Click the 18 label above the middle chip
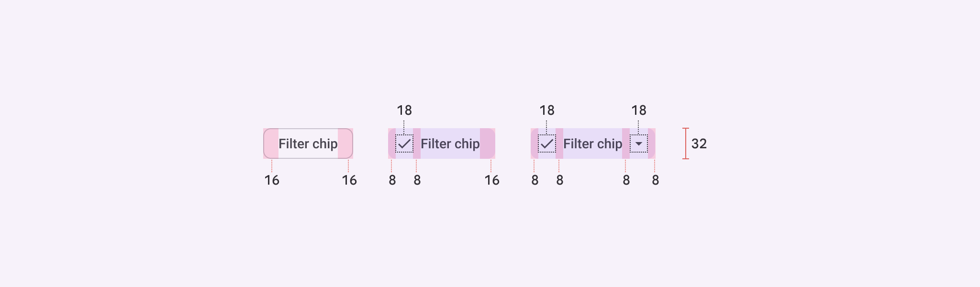The height and width of the screenshot is (287, 980). [404, 110]
